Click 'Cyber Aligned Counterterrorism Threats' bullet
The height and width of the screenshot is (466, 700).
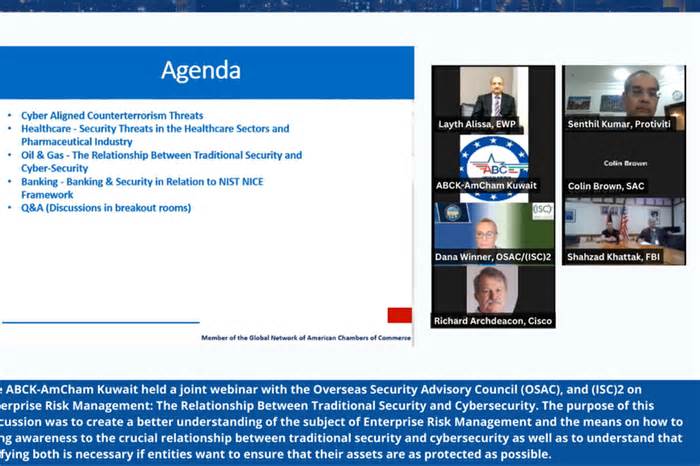click(112, 116)
